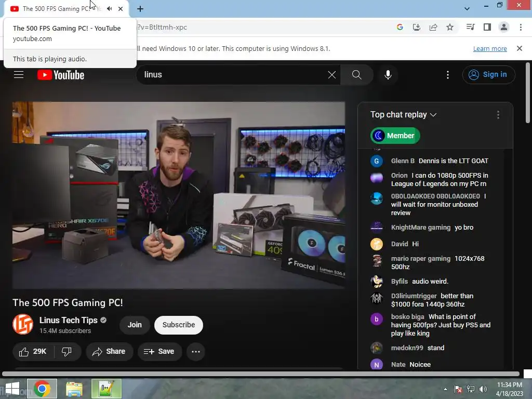
Task: Open YouTube settings three-dot menu
Action: pos(448,75)
